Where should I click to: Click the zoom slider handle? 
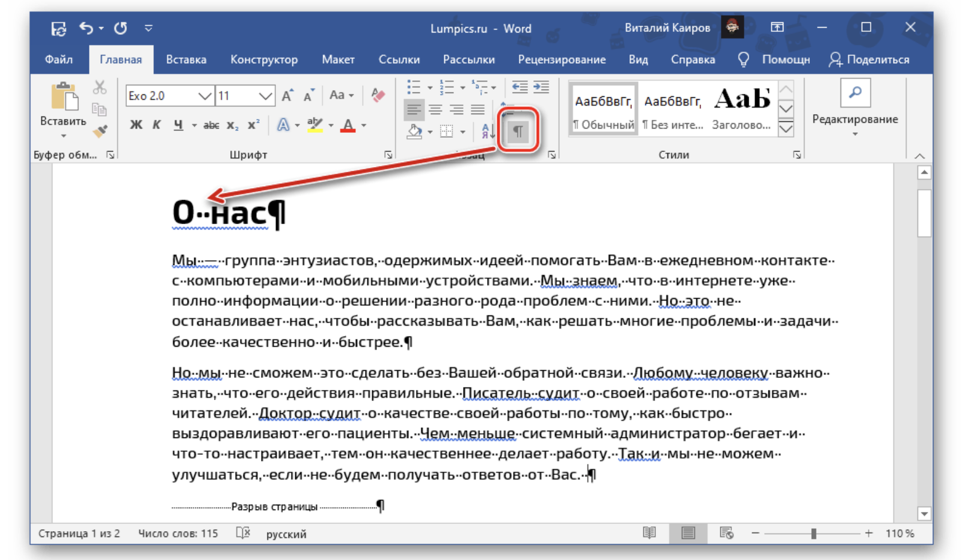pyautogui.click(x=813, y=534)
